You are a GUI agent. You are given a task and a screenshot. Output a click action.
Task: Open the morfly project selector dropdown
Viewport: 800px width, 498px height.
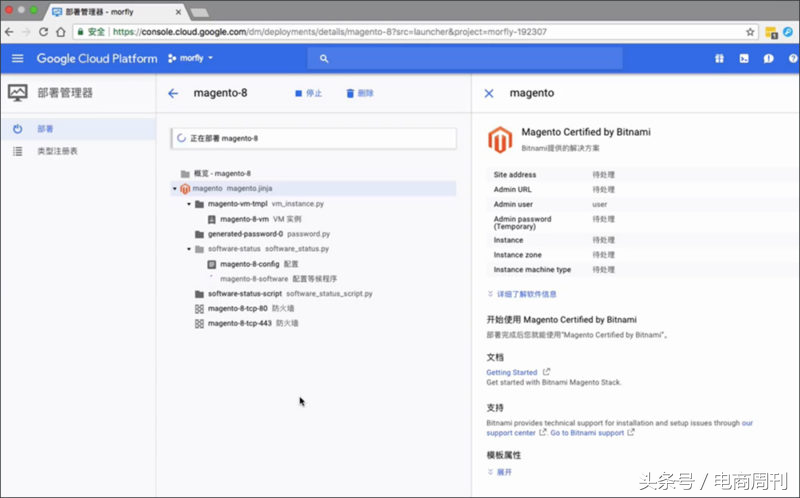[x=190, y=59]
